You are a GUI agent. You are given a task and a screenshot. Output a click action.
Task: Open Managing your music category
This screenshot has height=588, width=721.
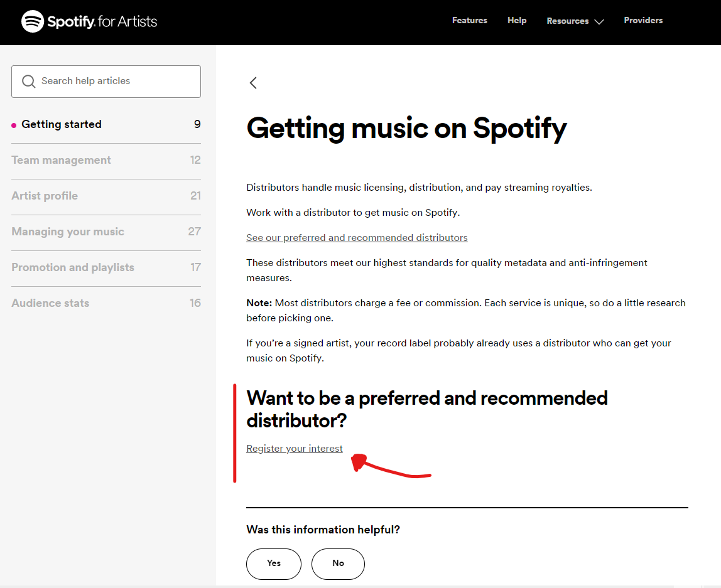pos(106,232)
